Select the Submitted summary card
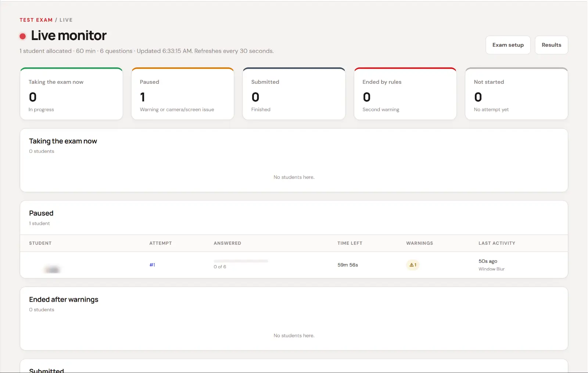Image resolution: width=588 pixels, height=373 pixels. [x=294, y=94]
